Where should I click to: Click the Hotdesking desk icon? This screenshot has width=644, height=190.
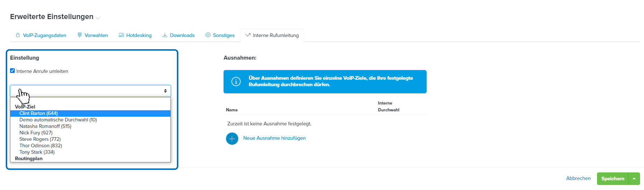[121, 35]
